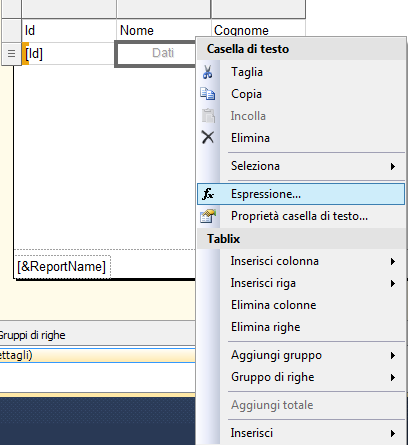Click the X Elimina icon
This screenshot has height=445, width=408.
pos(208,137)
